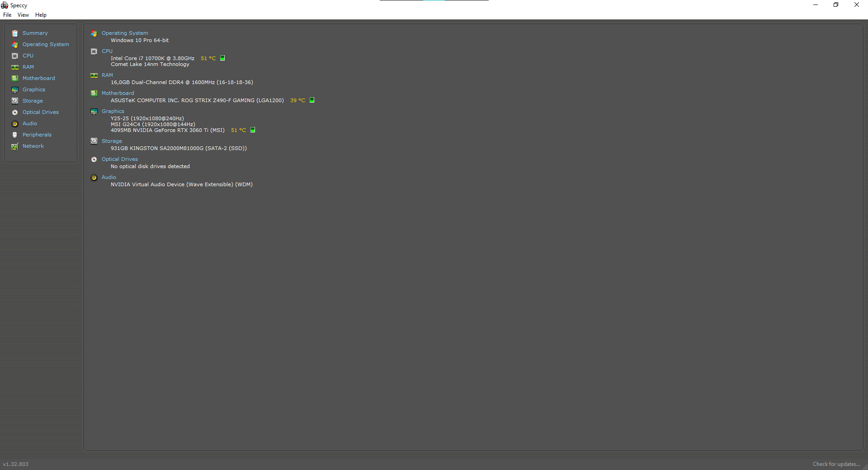
Task: Click the Storage drive icon in sidebar
Action: [15, 101]
